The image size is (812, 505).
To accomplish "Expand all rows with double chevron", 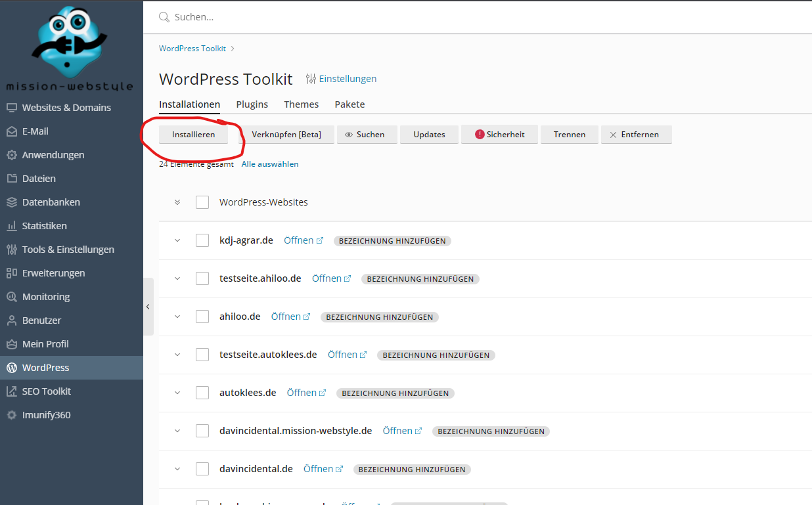I will point(177,202).
